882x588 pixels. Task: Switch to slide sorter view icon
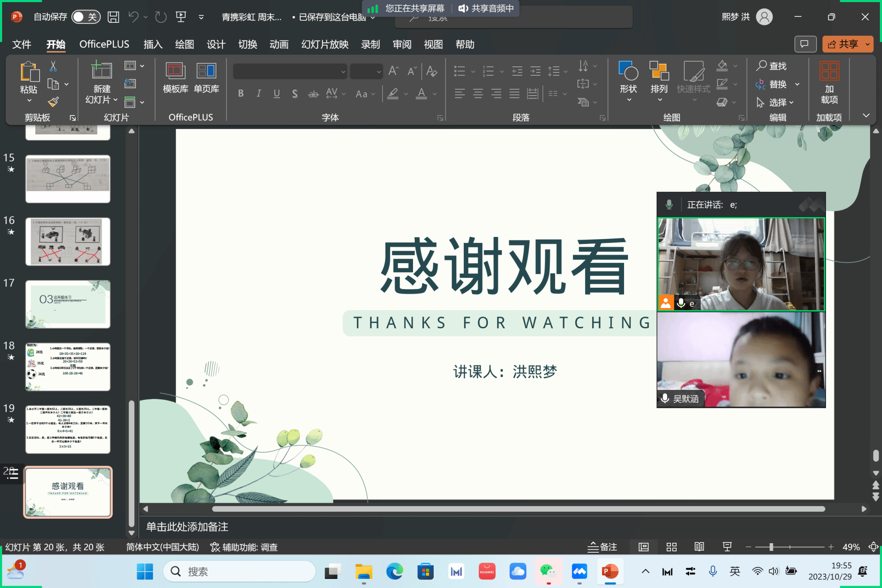click(671, 547)
